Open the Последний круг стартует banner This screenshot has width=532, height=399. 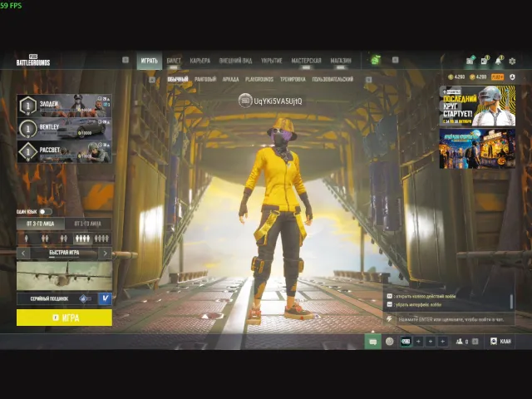pos(477,106)
